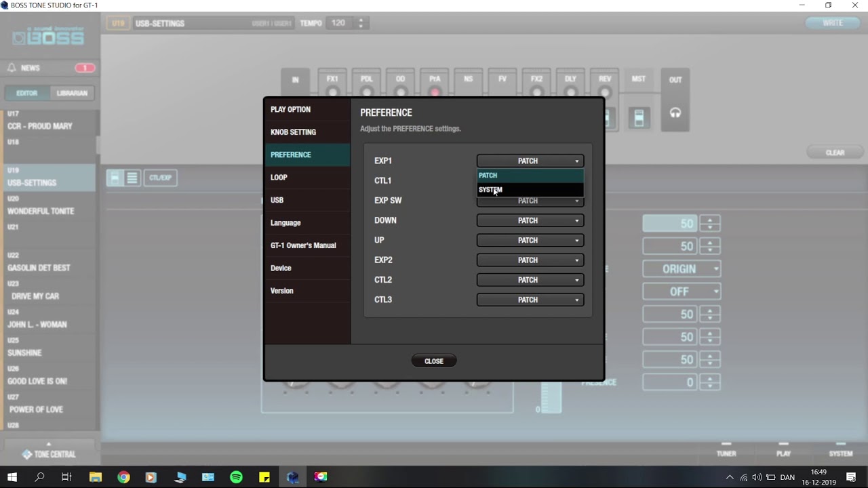Open TONE CENTRAL

(x=49, y=454)
